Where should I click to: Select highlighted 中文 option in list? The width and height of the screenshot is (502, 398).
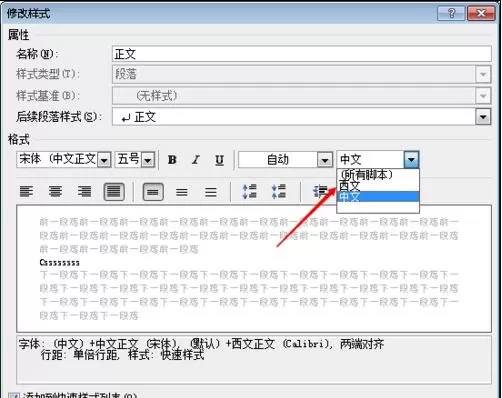pos(378,197)
